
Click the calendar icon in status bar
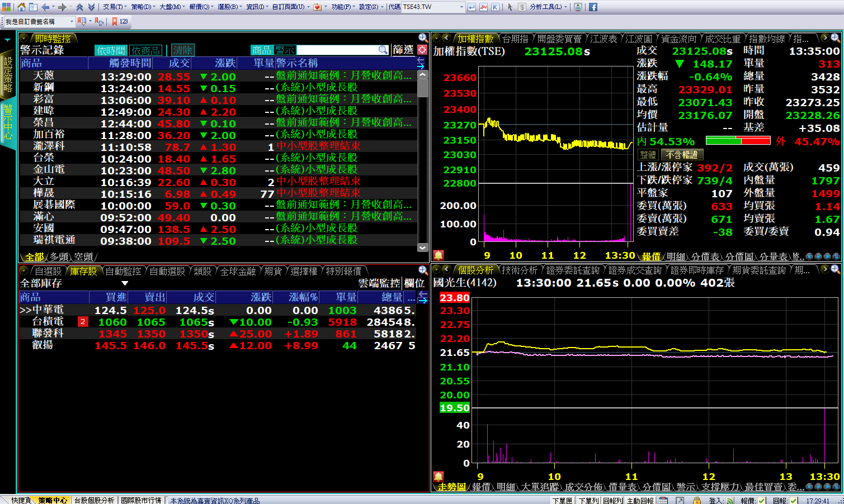663,500
